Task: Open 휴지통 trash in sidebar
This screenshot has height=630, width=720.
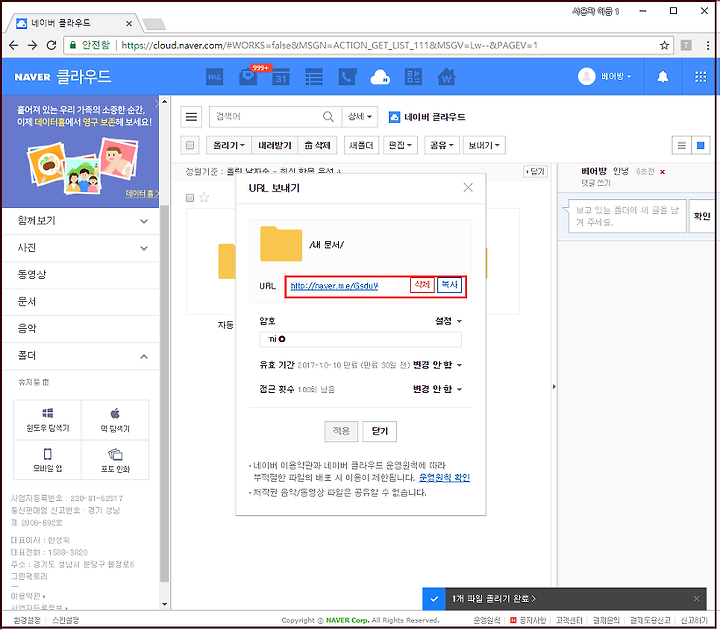Action: click(34, 382)
